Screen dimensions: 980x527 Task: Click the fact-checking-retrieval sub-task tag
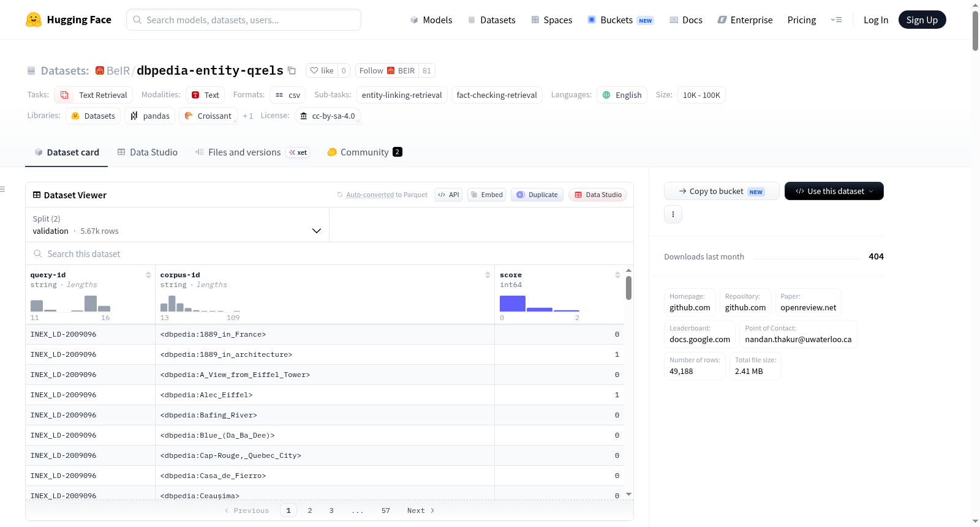497,95
